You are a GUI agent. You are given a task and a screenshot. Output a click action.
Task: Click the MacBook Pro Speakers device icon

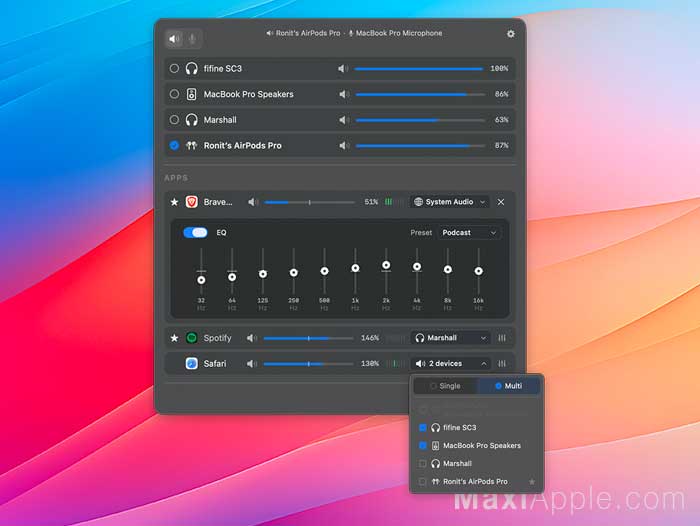coord(192,94)
